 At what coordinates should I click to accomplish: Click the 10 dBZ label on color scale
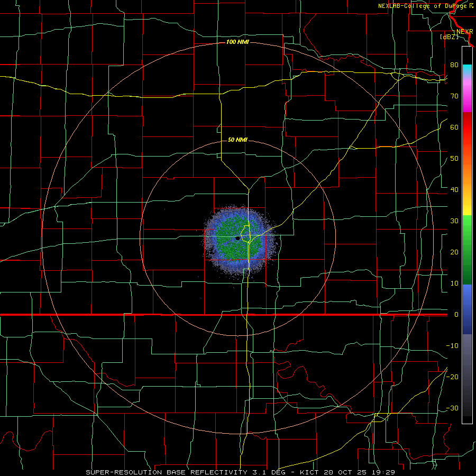pyautogui.click(x=454, y=283)
